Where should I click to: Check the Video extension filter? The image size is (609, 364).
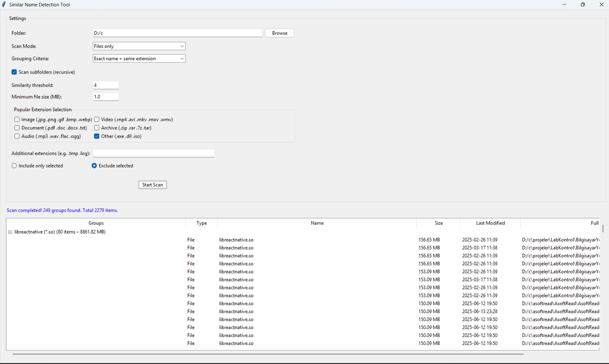(97, 119)
